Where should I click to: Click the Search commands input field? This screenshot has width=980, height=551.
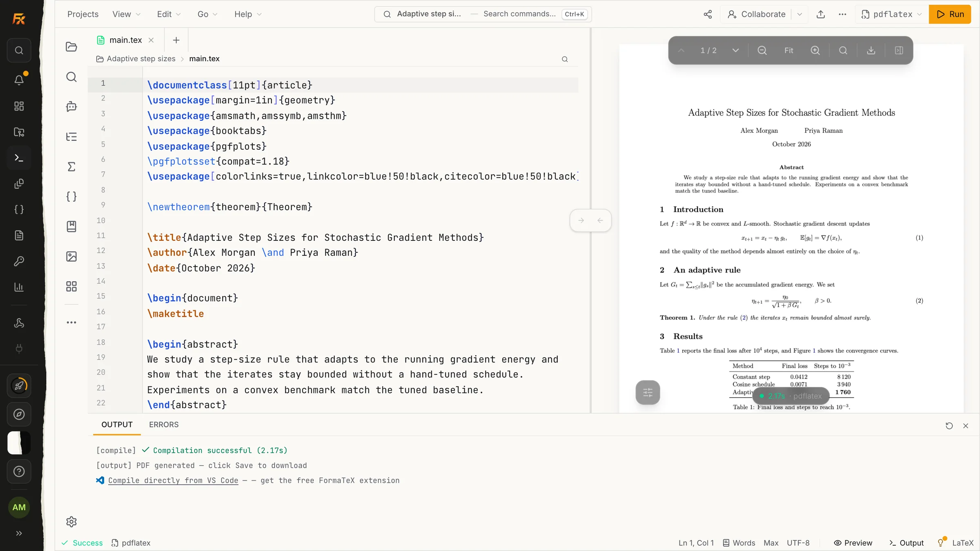(483, 14)
